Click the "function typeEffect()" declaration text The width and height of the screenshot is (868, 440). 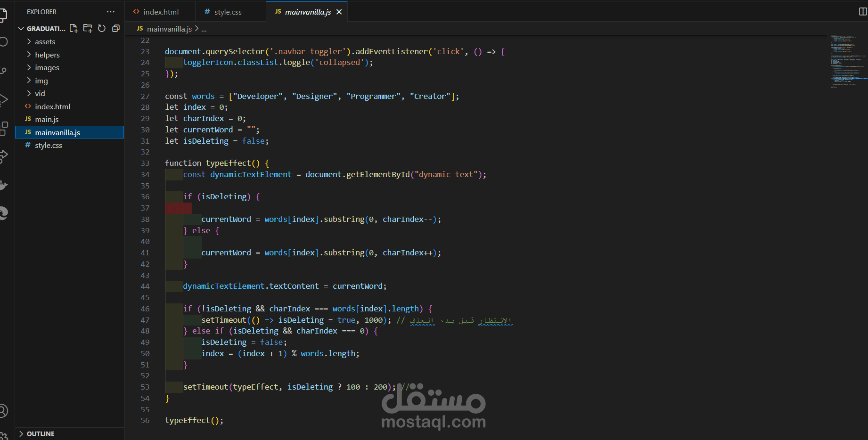212,163
